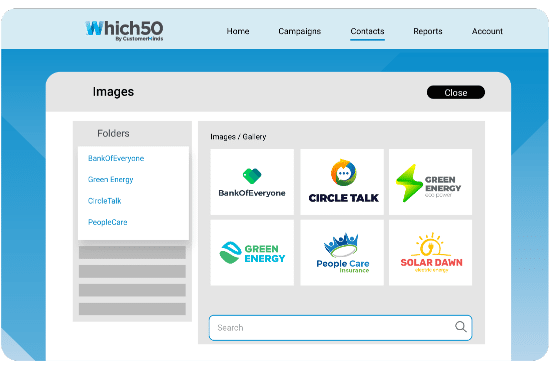Select the Solar Dawn logo image
This screenshot has height=371, width=550.
point(430,253)
